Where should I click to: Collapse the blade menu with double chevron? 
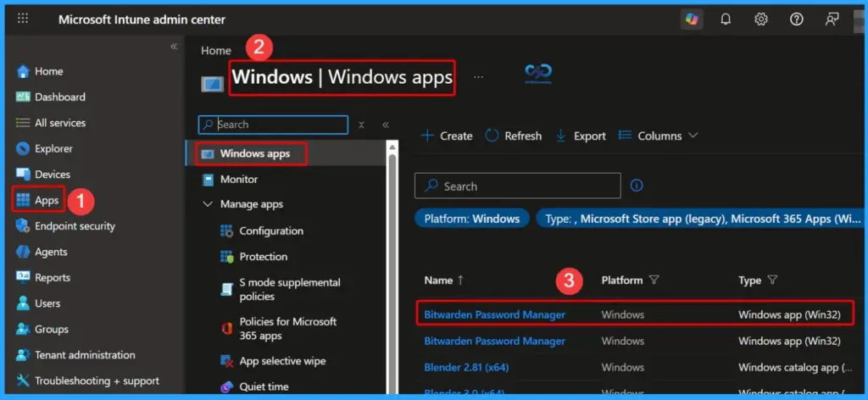click(386, 125)
